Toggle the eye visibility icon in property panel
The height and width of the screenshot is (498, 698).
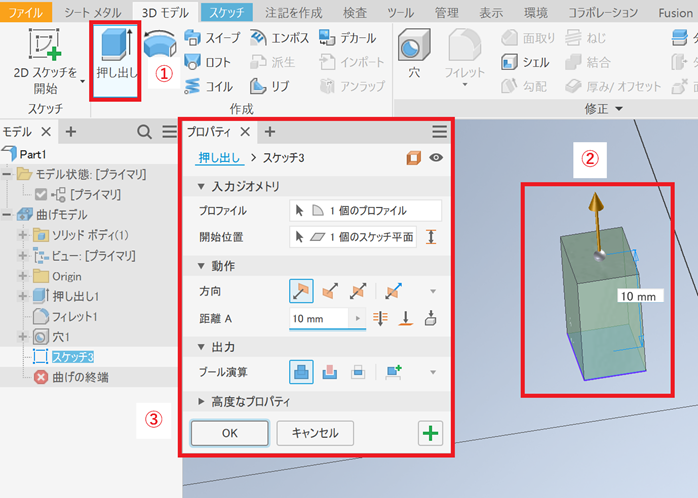pyautogui.click(x=436, y=158)
